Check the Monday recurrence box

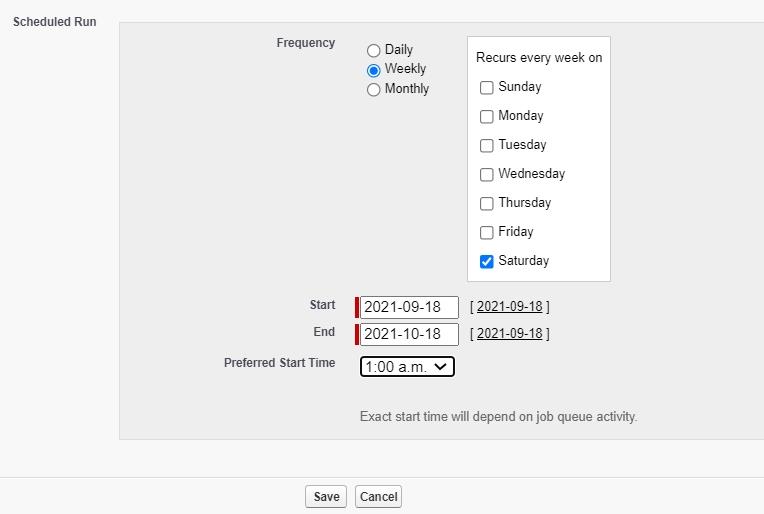487,117
